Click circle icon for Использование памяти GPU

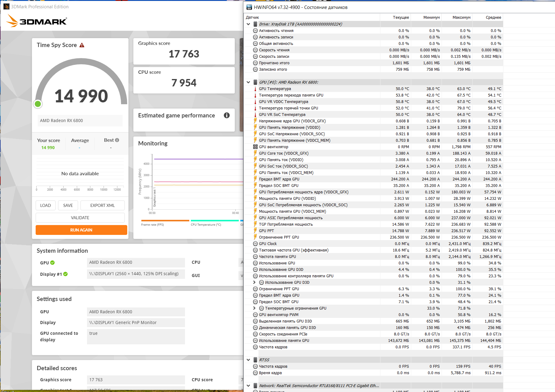pyautogui.click(x=255, y=340)
